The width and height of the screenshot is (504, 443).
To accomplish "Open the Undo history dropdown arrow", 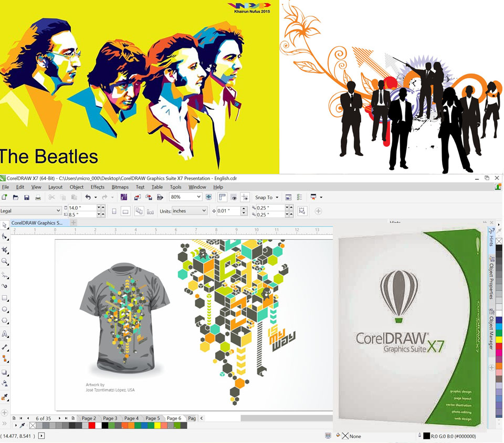I will (96, 197).
